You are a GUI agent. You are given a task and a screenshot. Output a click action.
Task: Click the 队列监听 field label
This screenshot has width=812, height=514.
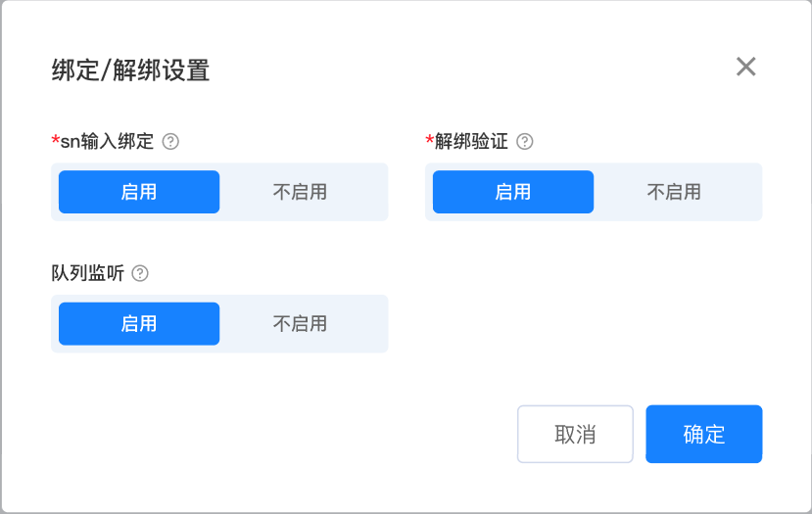tap(87, 273)
